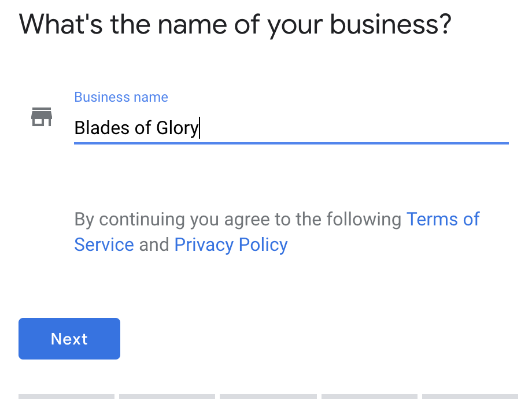Click the word 'and' between links
532x415 pixels.
click(x=154, y=244)
